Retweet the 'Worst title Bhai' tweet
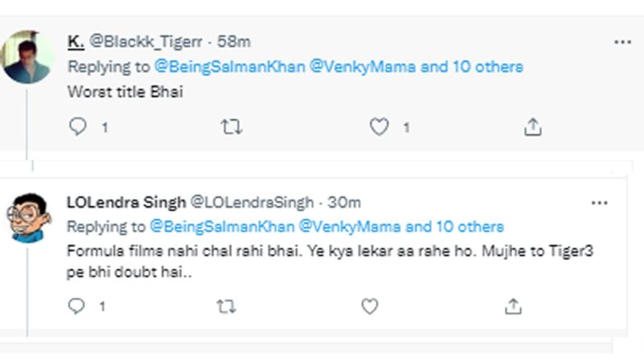644x363 pixels. tap(231, 128)
